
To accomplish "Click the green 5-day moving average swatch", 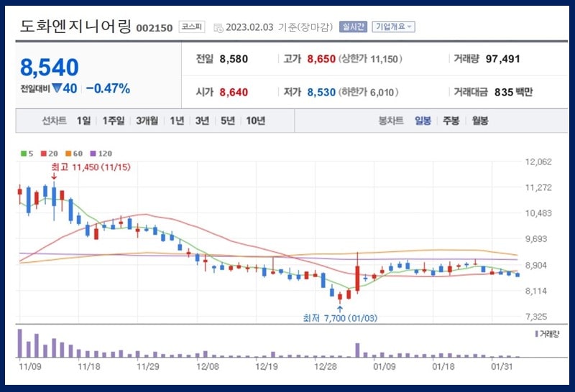I will (x=24, y=154).
